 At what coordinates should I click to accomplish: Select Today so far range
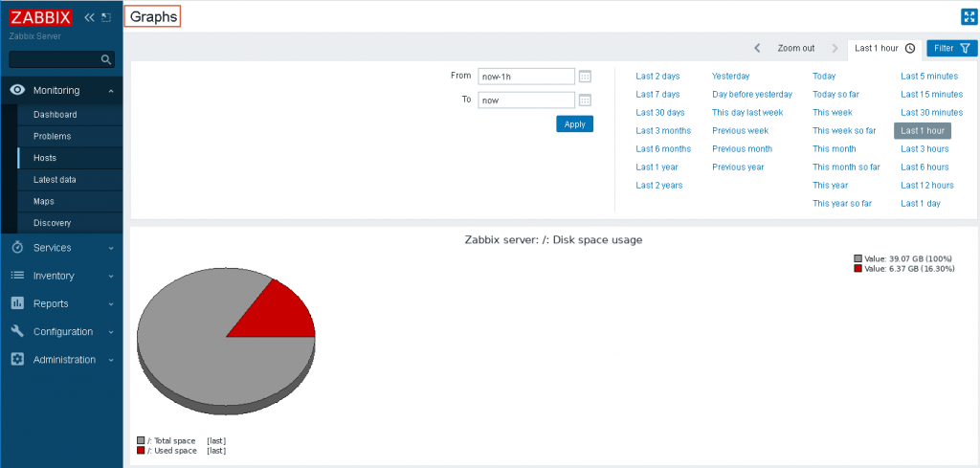pos(835,95)
